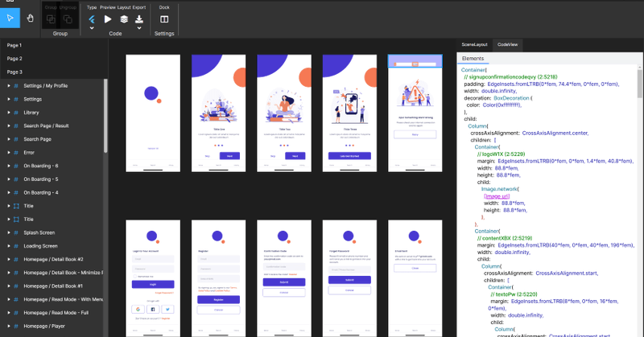Expand the Homepage / Player layer arrow
This screenshot has width=644, height=337.
click(9, 326)
